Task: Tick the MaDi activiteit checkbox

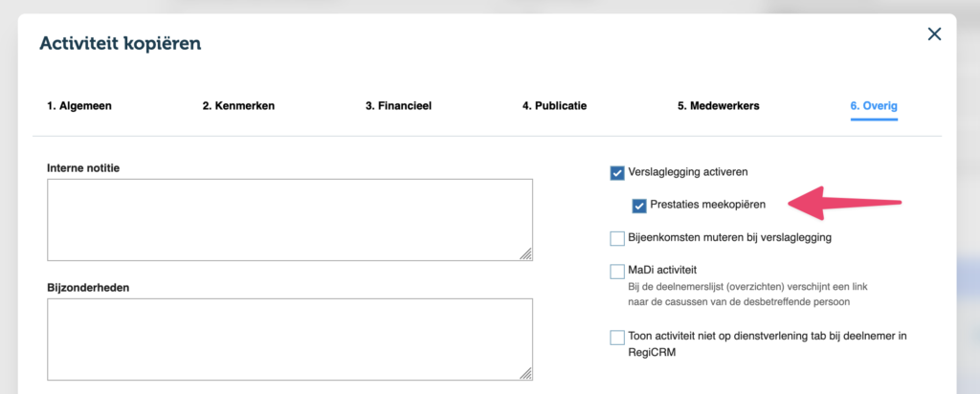Action: [617, 272]
